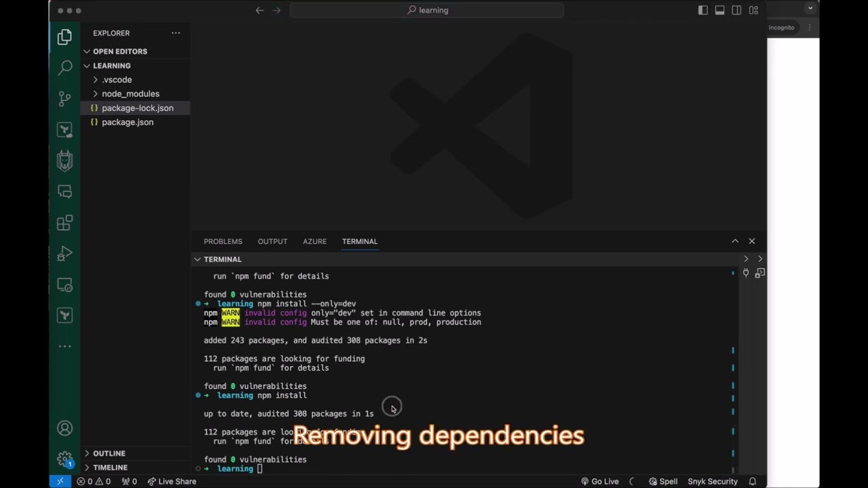Viewport: 868px width, 488px height.
Task: Click the remote window status bar icon
Action: pyautogui.click(x=60, y=481)
